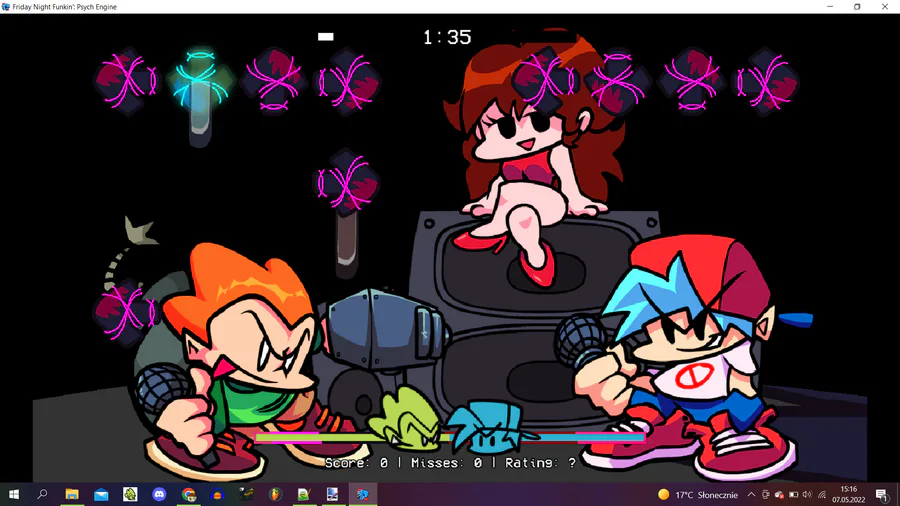
Task: Open Discord from the taskbar
Action: pyautogui.click(x=159, y=494)
